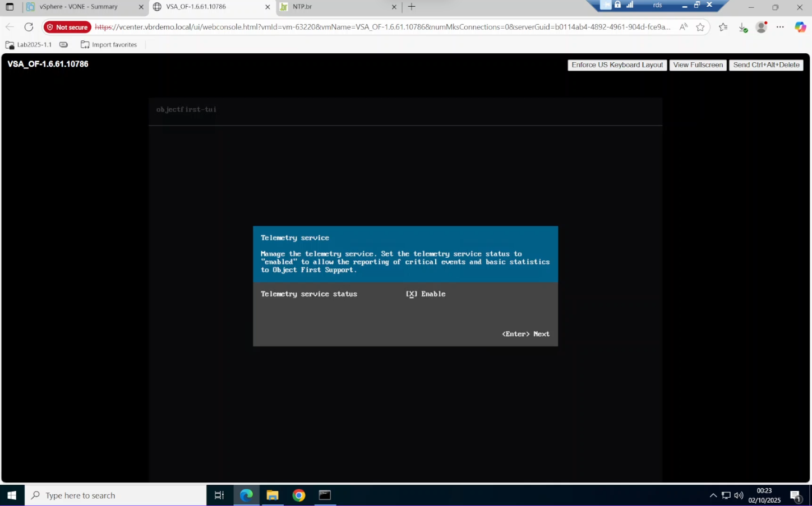Screen dimensions: 812x506
Task: Click the browser Refresh icon
Action: [29, 27]
